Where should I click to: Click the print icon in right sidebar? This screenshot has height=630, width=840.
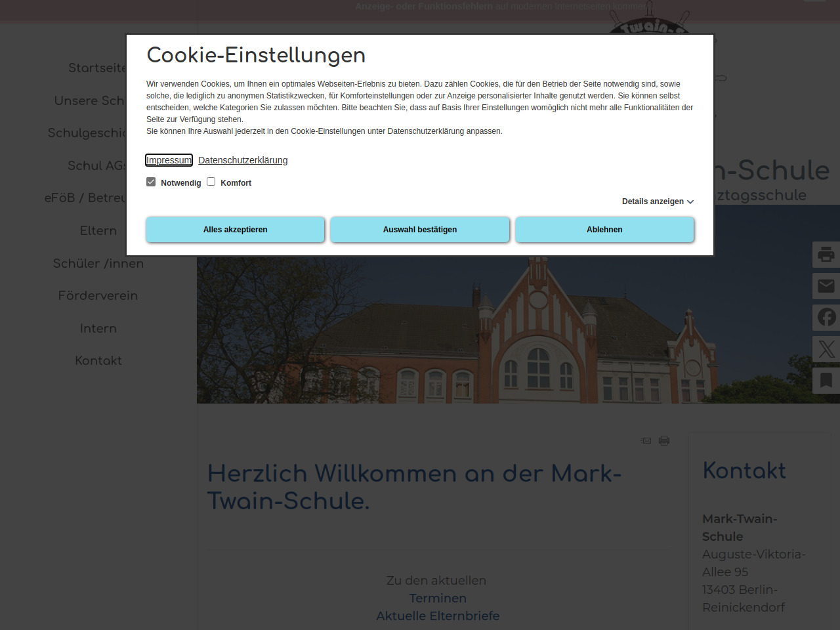point(826,255)
